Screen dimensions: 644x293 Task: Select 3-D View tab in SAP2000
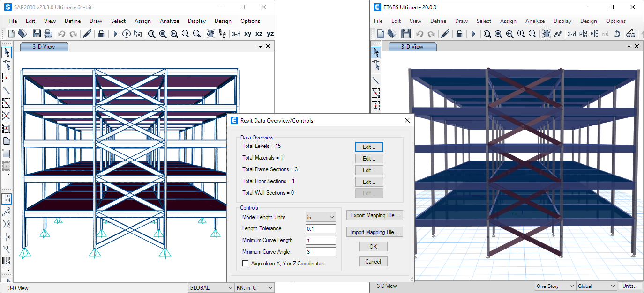click(x=44, y=47)
